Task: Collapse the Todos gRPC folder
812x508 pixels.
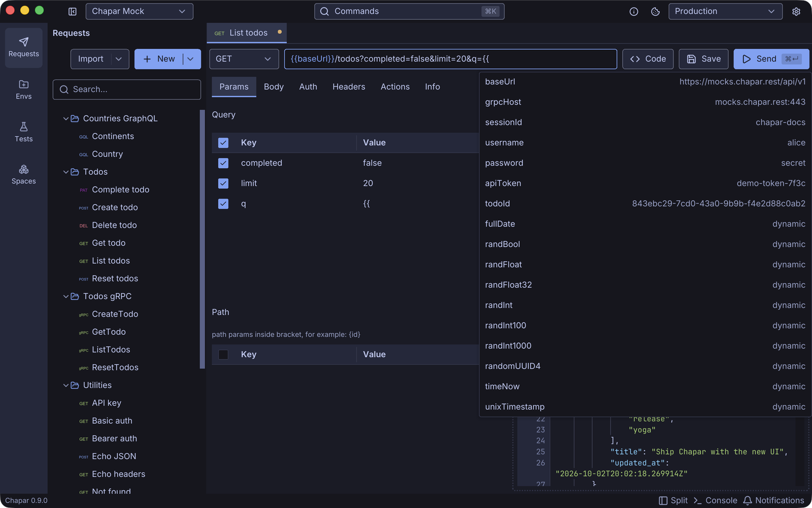Action: pyautogui.click(x=66, y=296)
